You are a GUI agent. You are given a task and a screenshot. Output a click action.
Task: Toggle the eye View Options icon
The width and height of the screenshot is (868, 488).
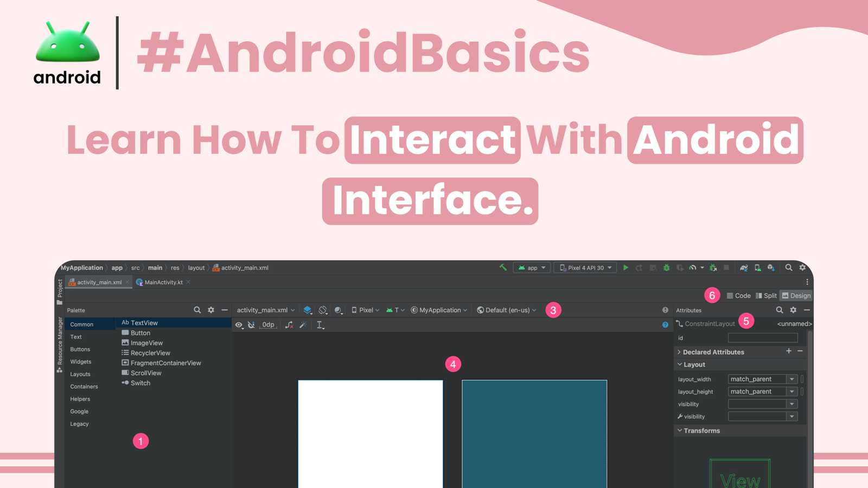pos(239,325)
